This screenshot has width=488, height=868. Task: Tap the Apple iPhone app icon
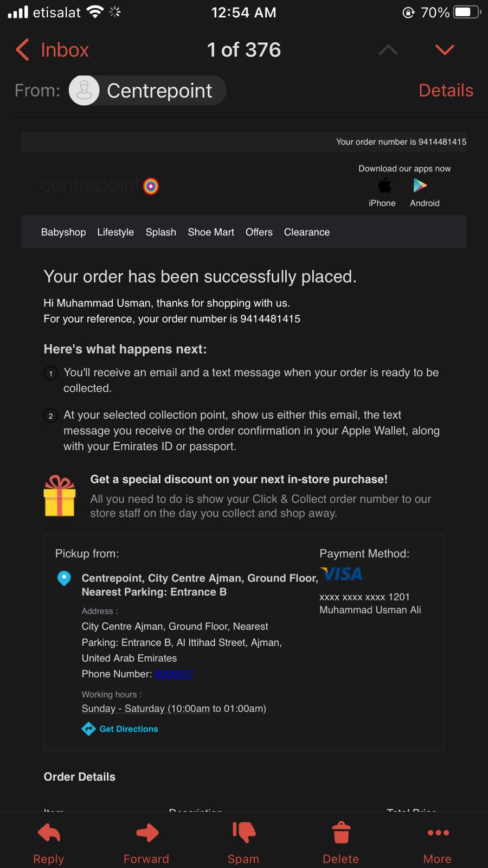pyautogui.click(x=384, y=186)
